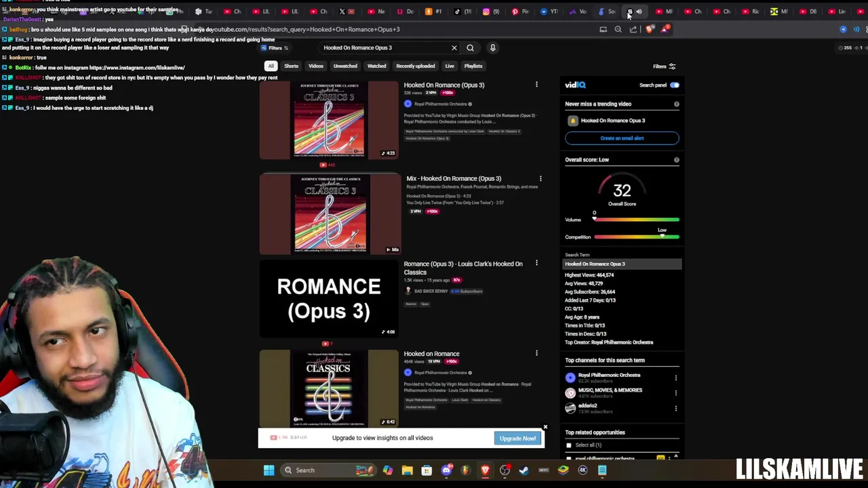Mute the tab playing audio via speaker icon
Image resolution: width=868 pixels, height=488 pixels.
[639, 12]
